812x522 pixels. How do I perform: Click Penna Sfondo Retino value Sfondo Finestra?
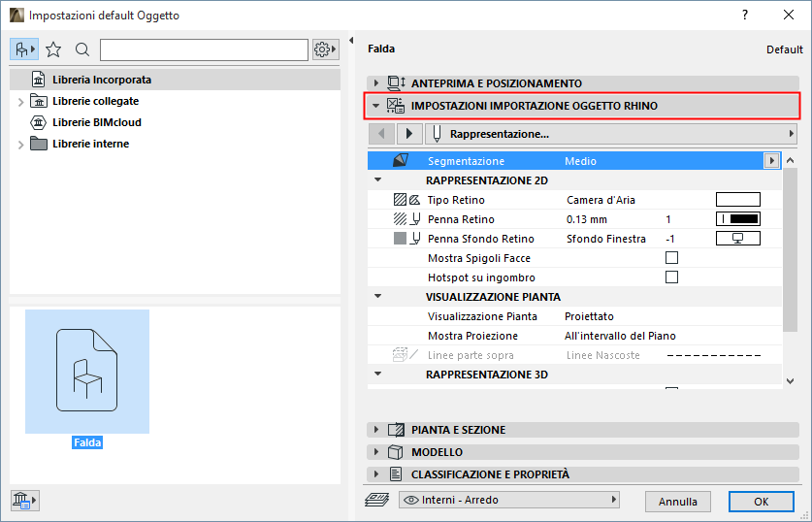coord(606,239)
